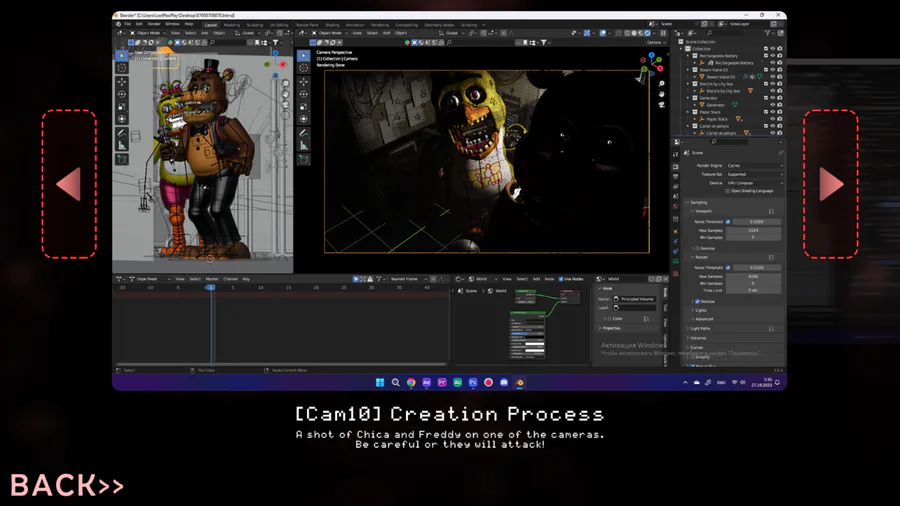Open Chrome from the Windows taskbar
This screenshot has width=900, height=506.
411,383
